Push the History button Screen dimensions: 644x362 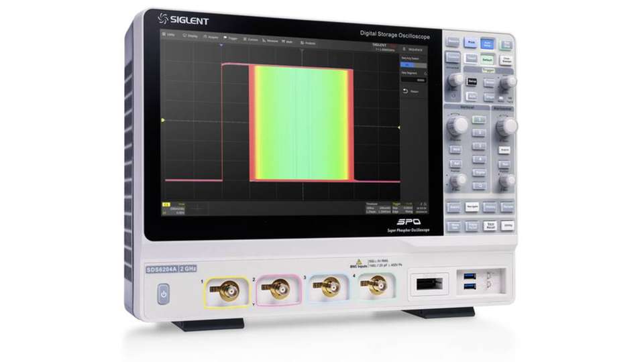(490, 207)
